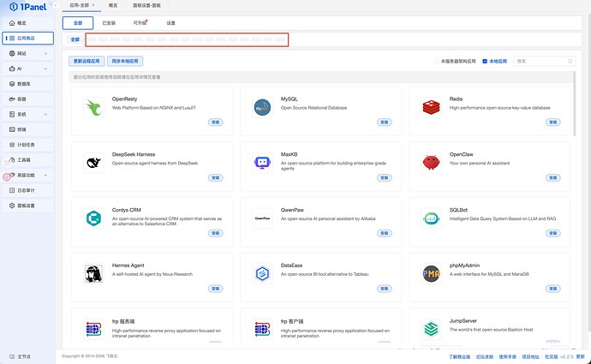
Task: Open the 使用手册 footer link
Action: coord(507,356)
